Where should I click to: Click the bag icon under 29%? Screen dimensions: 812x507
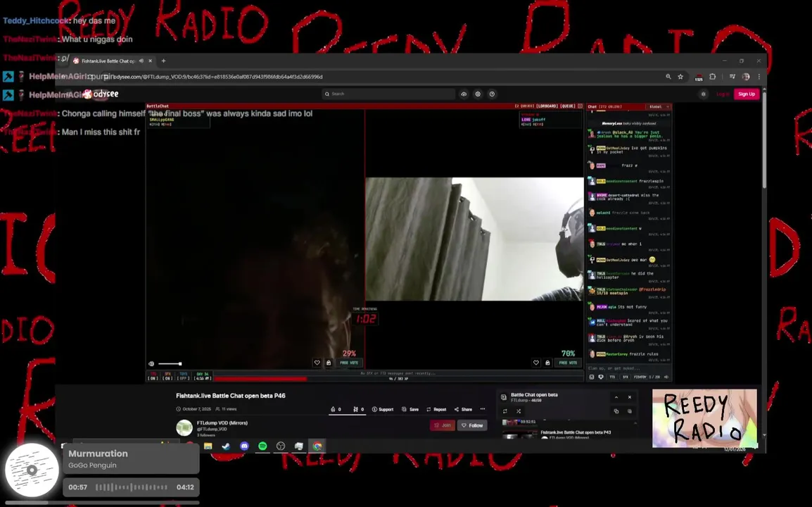(x=329, y=363)
